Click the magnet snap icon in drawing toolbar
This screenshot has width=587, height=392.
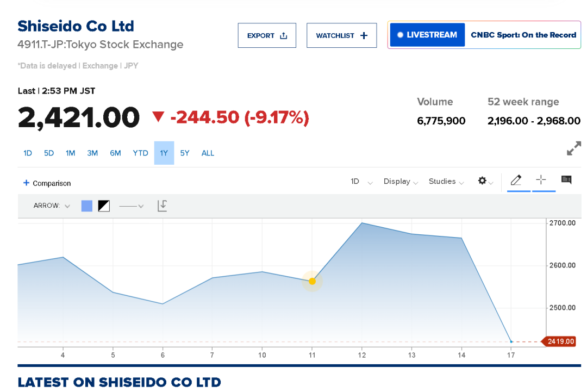coord(162,206)
